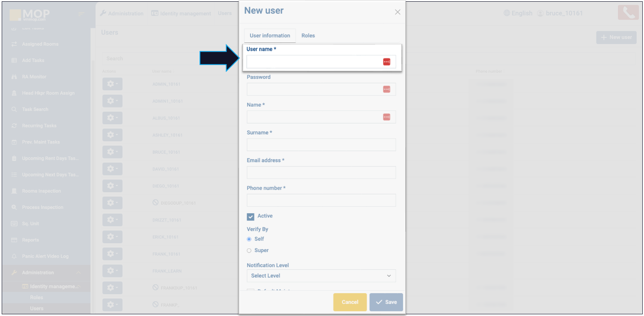Open Panic Alert Video Log in sidebar
The height and width of the screenshot is (316, 644).
45,256
